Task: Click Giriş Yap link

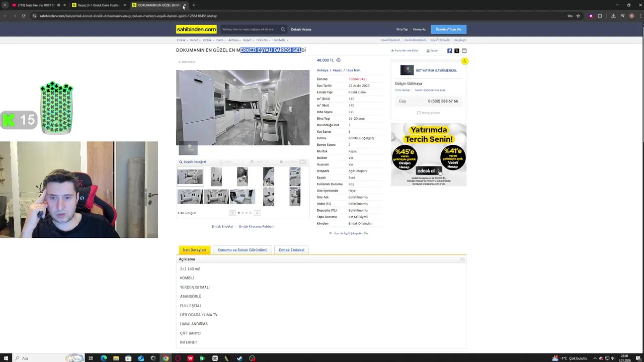Action: tap(402, 29)
